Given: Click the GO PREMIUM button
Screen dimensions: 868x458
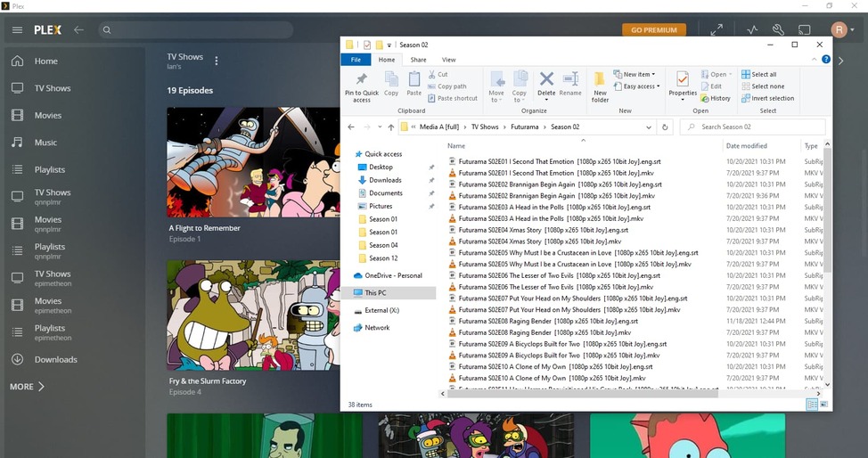Looking at the screenshot, I should (654, 30).
